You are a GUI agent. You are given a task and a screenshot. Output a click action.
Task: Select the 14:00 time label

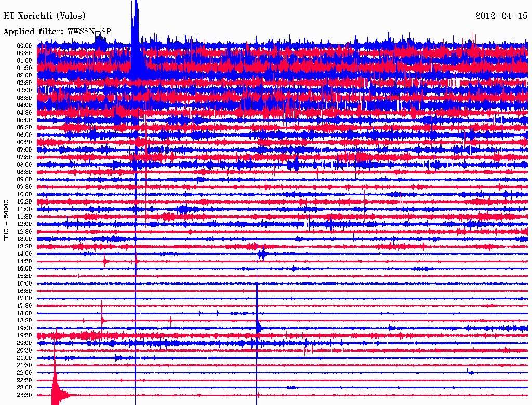click(24, 254)
